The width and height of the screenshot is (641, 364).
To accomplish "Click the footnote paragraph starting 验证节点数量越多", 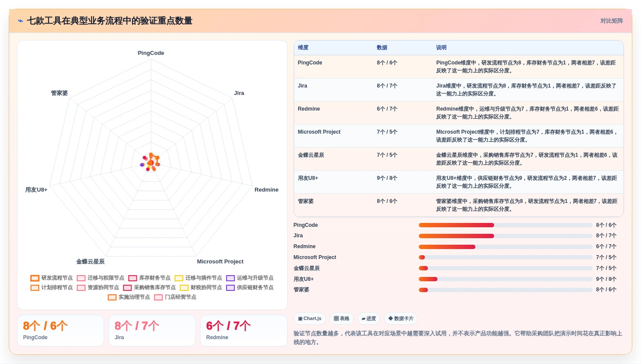I will 458,338.
